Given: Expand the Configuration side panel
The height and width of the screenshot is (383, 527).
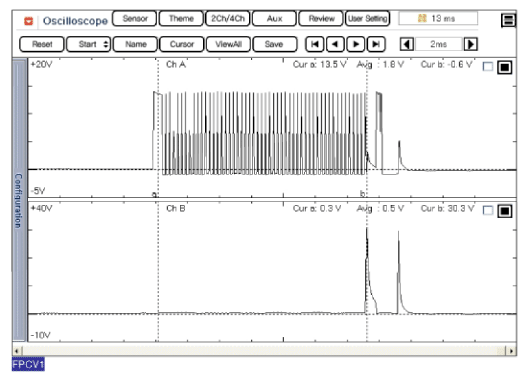Looking at the screenshot, I should point(19,200).
